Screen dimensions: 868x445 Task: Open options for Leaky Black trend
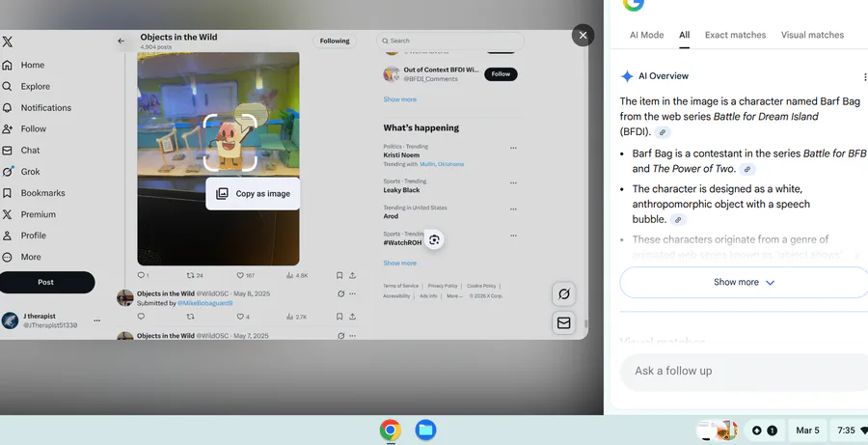click(513, 182)
